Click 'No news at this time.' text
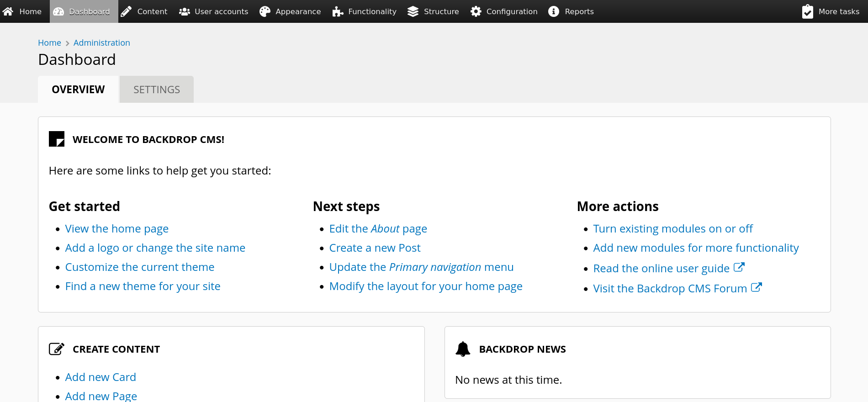868x402 pixels. (509, 380)
